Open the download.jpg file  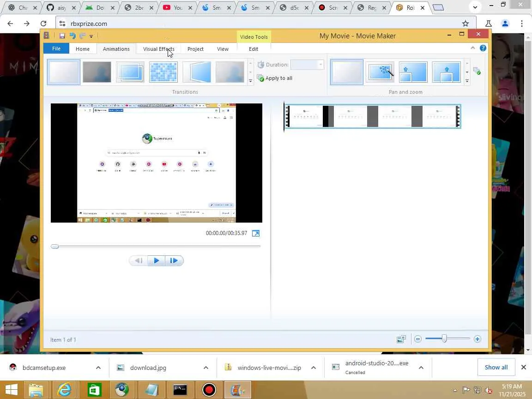point(148,368)
